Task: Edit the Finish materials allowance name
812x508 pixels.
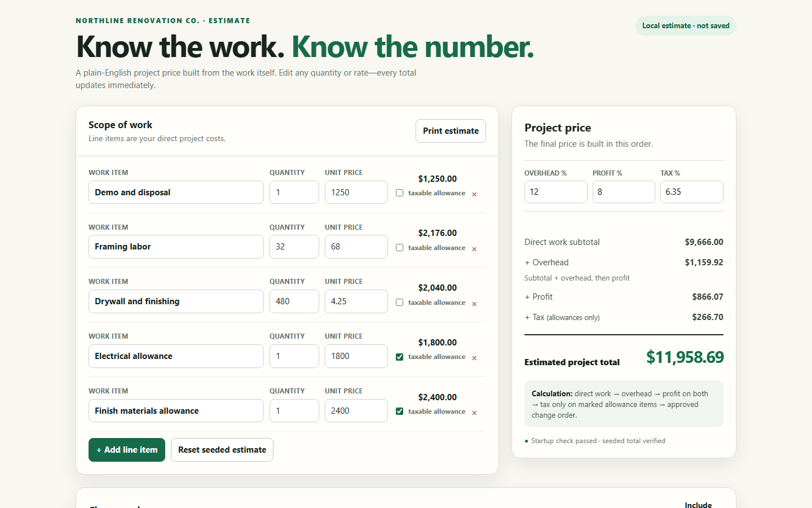Action: (176, 411)
